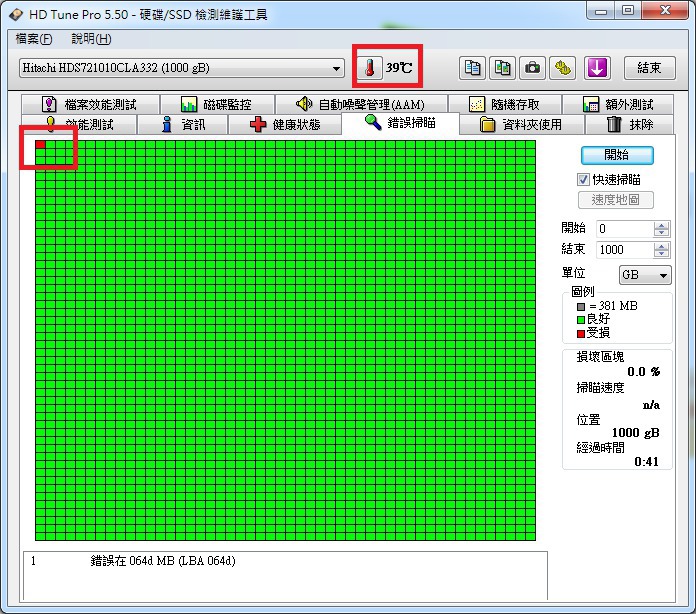Maximize the HD Tune Pro window

tap(628, 11)
